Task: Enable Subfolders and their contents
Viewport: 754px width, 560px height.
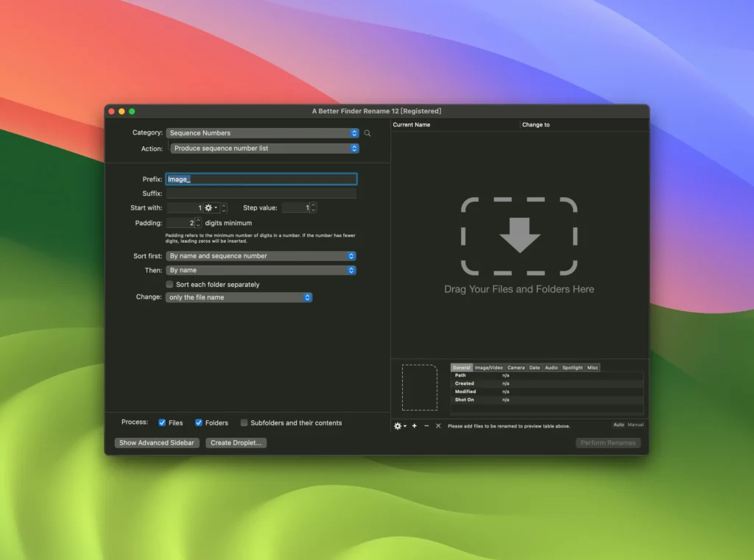Action: click(244, 422)
